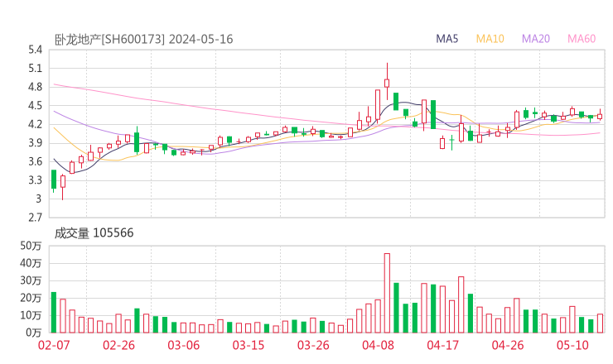
Task: Click the 5.4 price axis label
Action: pos(35,50)
